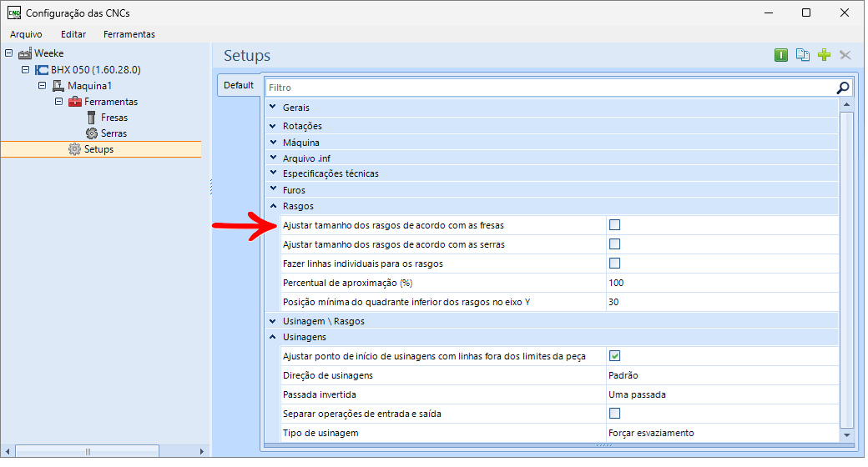This screenshot has width=868, height=467.
Task: Expand the Especificações técnicas section
Action: [x=273, y=173]
